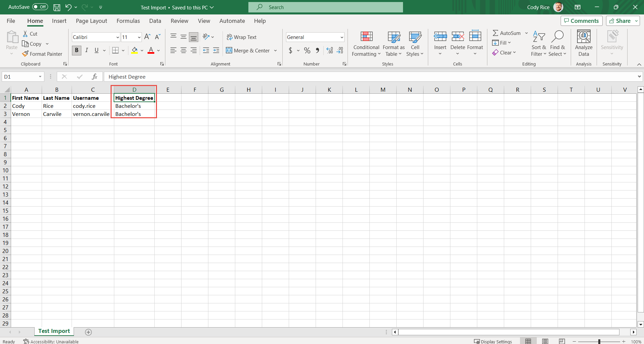This screenshot has height=344, width=644.
Task: Click the Increase Indent icon
Action: (x=216, y=50)
